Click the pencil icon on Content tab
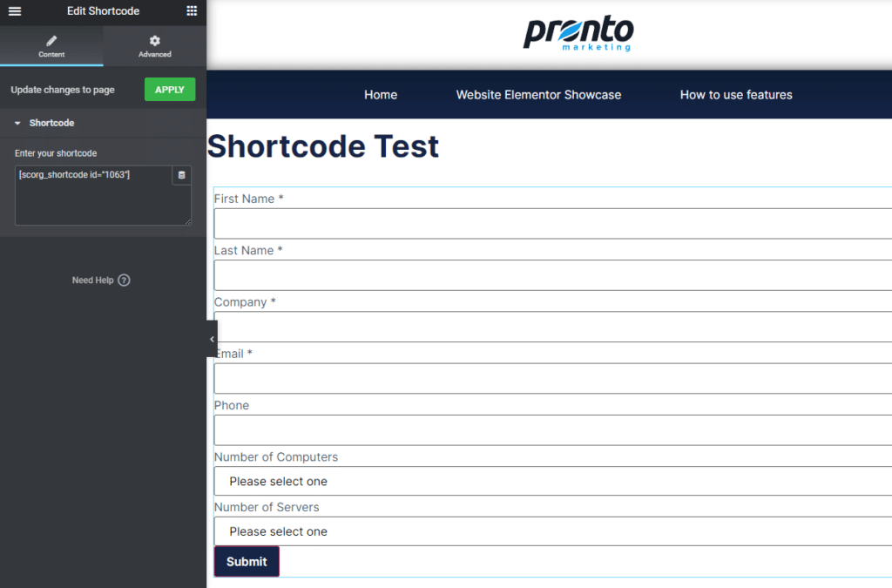Screen dimensions: 892x588 pos(51,41)
